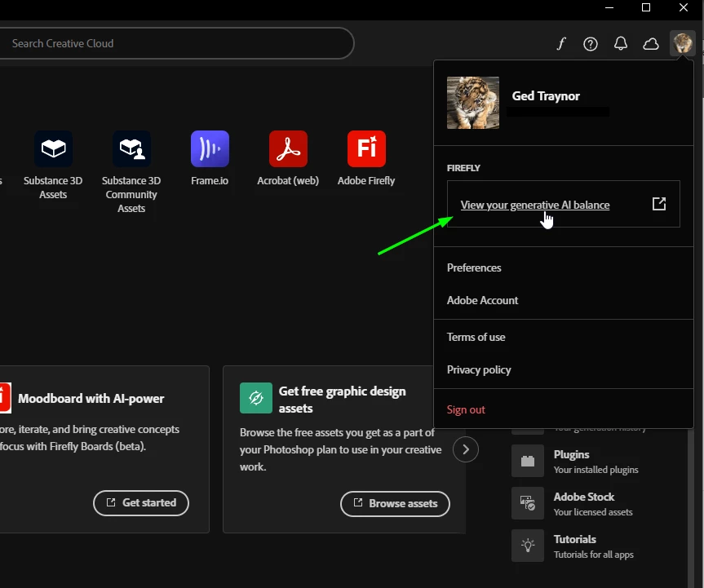704x588 pixels.
Task: Launch Substance 3D Assets app icon
Action: point(53,148)
